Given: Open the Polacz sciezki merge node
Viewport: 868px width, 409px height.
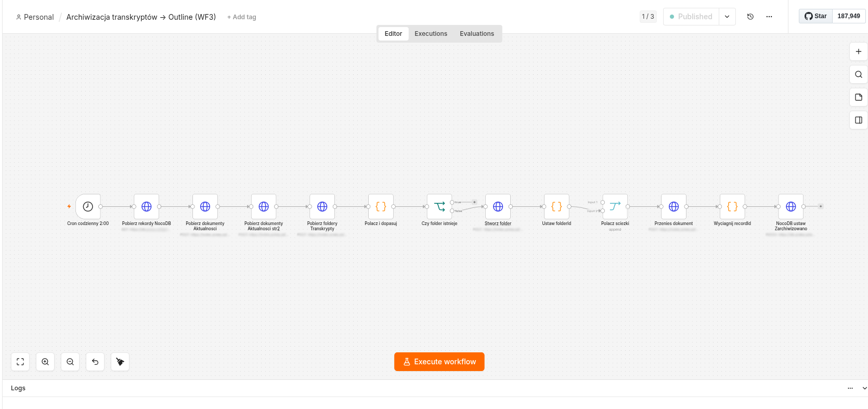Looking at the screenshot, I should click(615, 206).
